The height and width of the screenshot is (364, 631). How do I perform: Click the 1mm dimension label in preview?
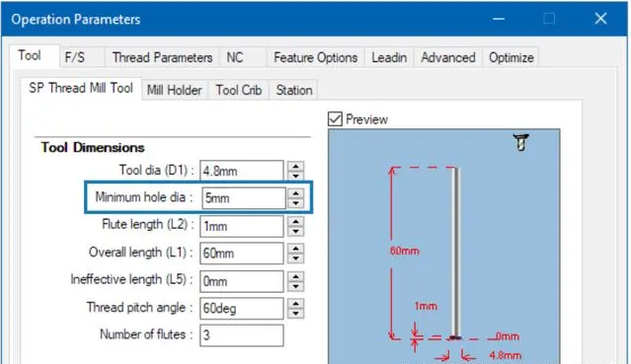point(426,306)
